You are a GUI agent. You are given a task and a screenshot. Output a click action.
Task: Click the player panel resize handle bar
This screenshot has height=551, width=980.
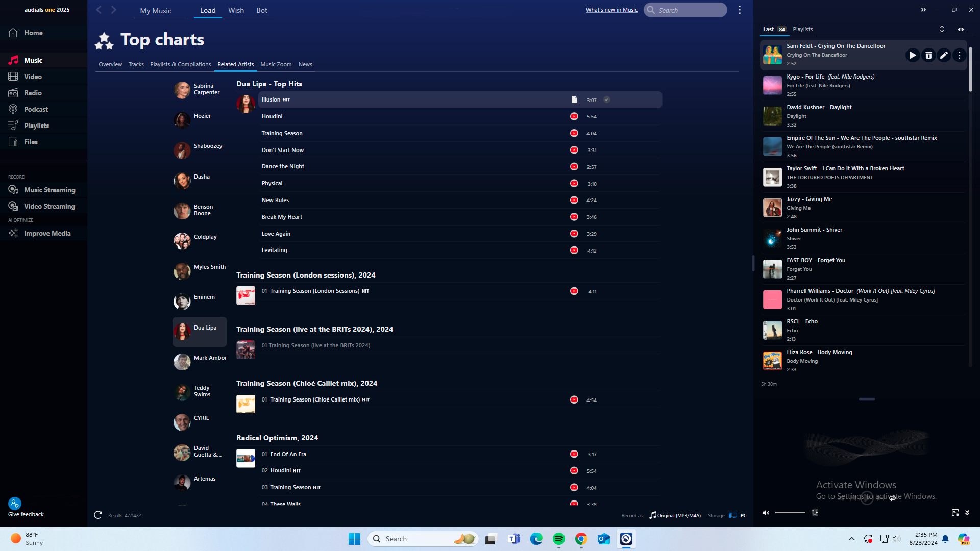pos(867,399)
